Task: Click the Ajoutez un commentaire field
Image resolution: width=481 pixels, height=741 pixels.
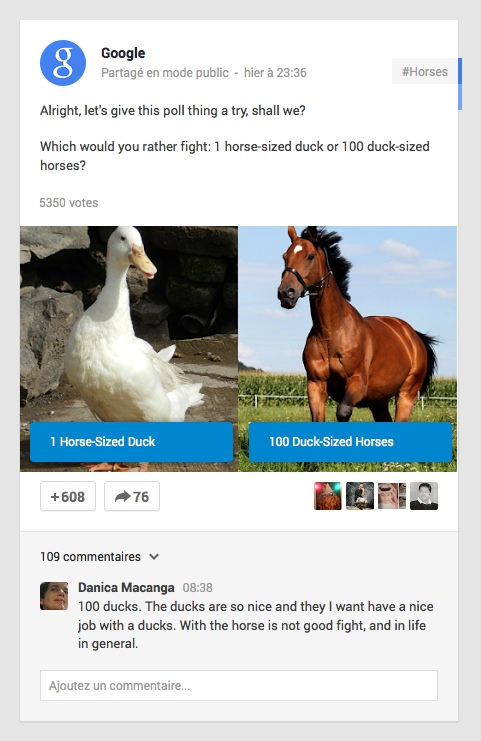Action: pos(239,685)
